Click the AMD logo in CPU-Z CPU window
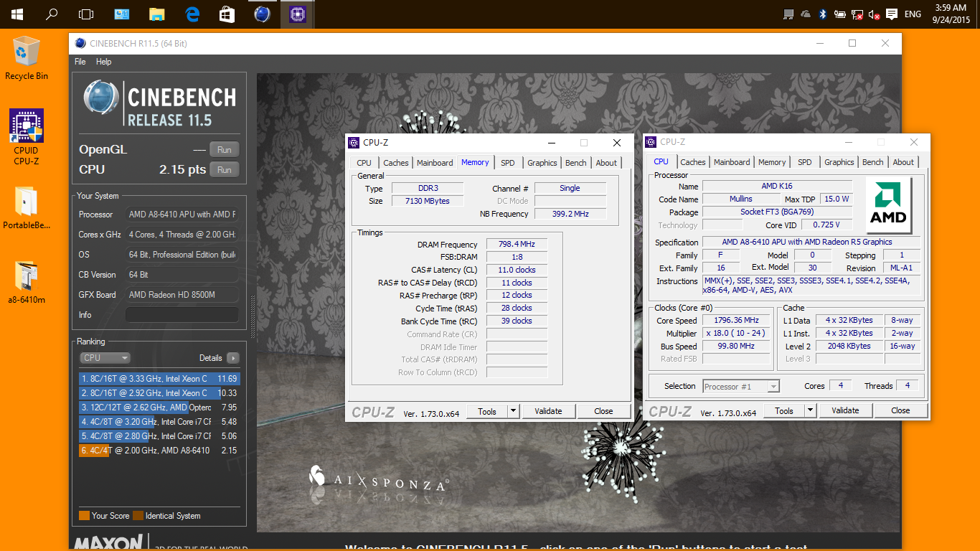 click(x=888, y=205)
